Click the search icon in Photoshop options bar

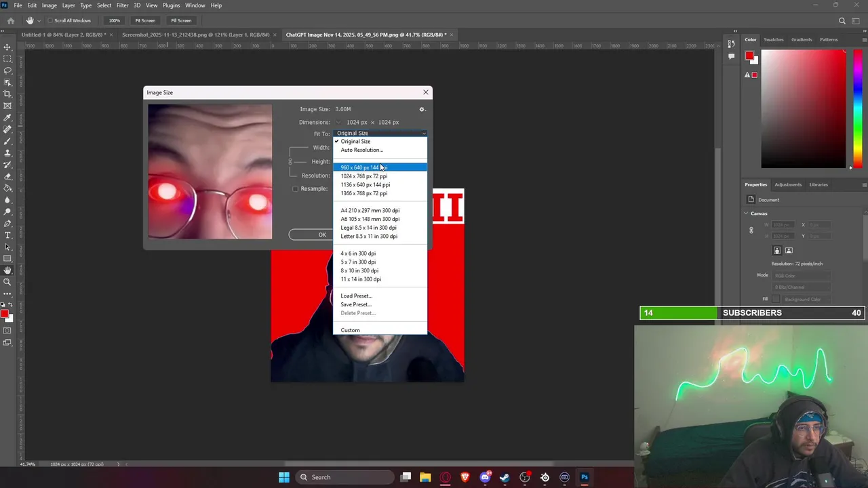click(x=842, y=20)
